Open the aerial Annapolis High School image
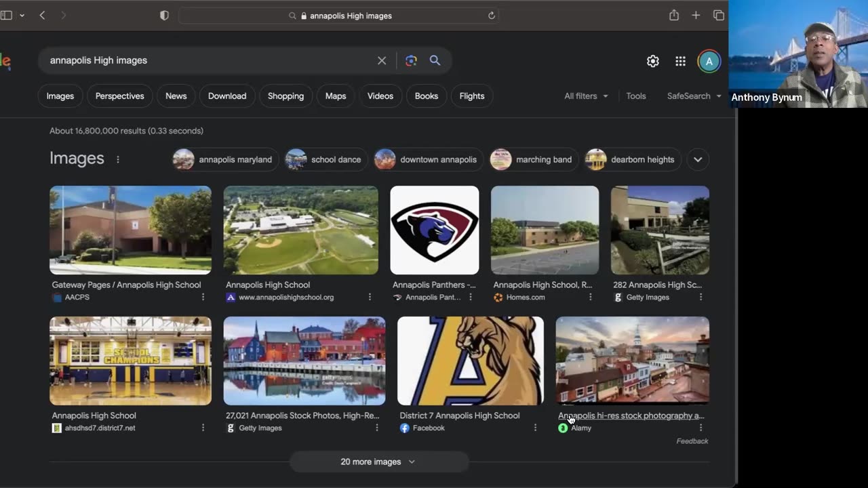 (301, 230)
